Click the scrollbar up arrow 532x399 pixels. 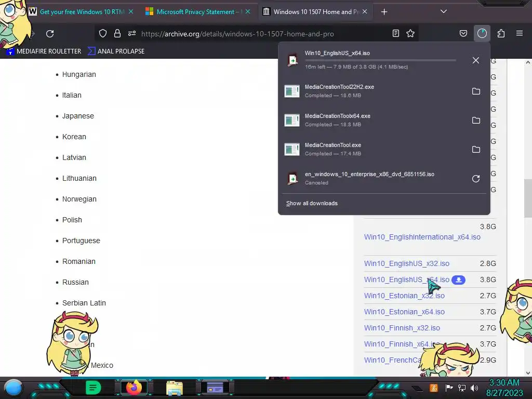528,62
